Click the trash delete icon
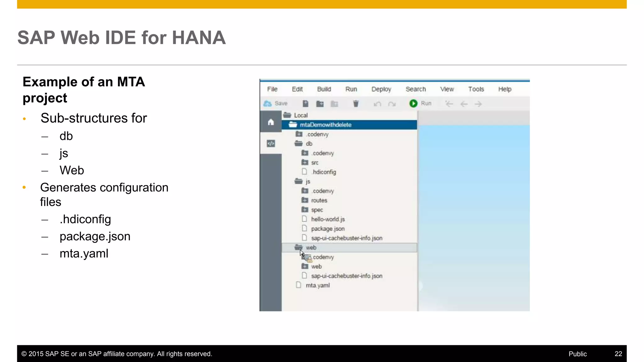The height and width of the screenshot is (362, 644). click(356, 104)
